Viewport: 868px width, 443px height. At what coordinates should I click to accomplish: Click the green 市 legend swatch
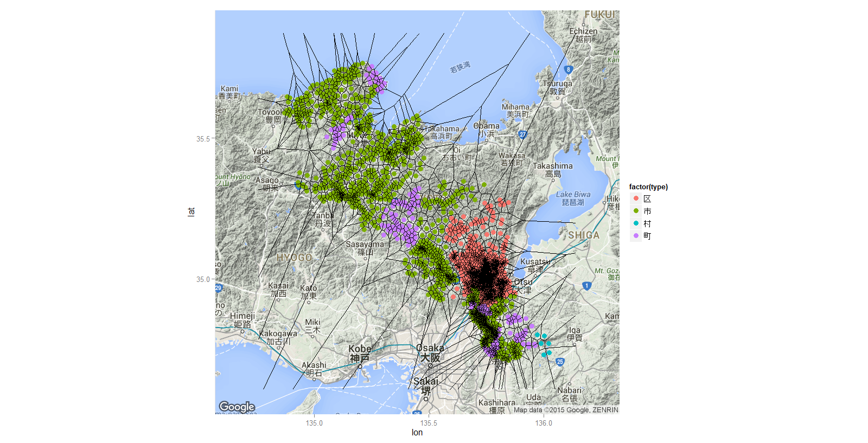point(636,211)
